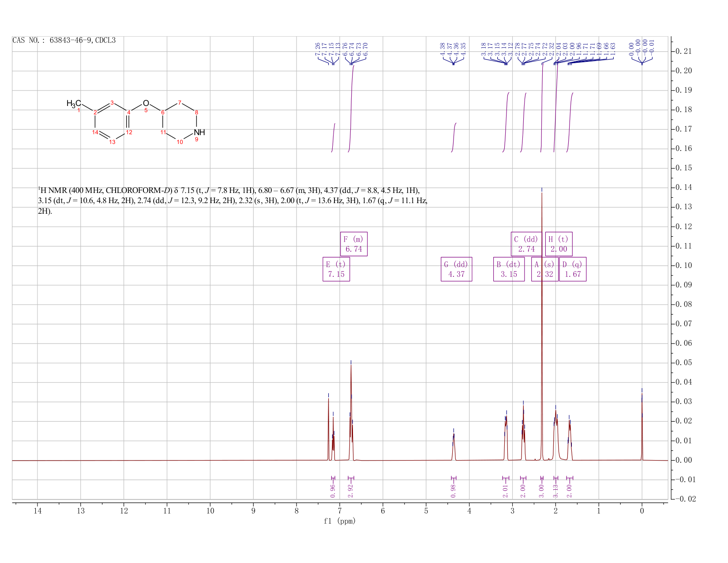Select the B (dt) 3.15 multiplet box
The height and width of the screenshot is (563, 728).
(x=509, y=269)
